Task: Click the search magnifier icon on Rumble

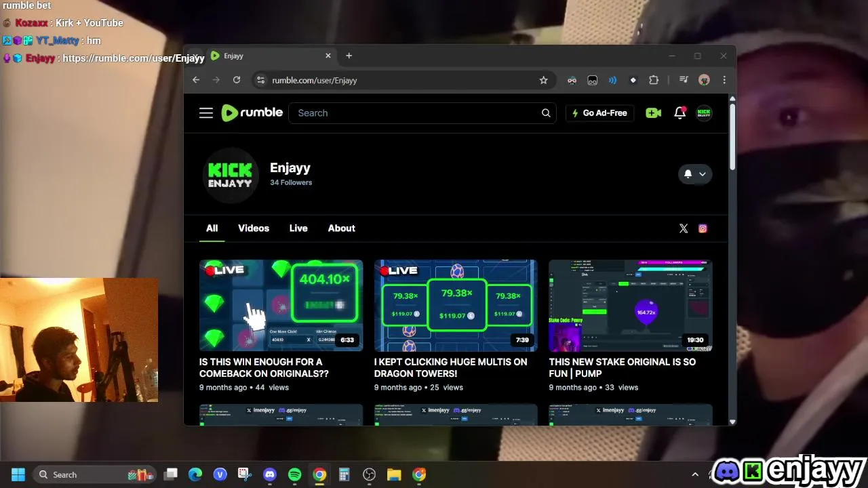Action: 546,113
